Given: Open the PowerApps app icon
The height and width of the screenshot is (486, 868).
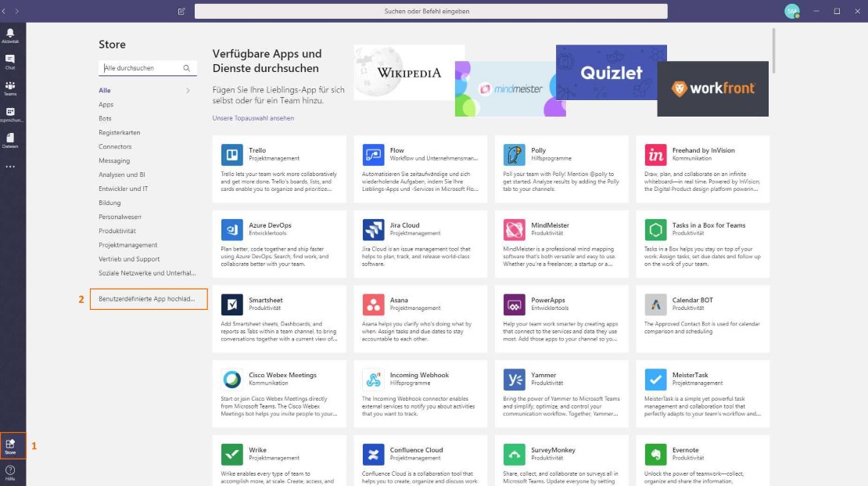Looking at the screenshot, I should click(x=515, y=304).
